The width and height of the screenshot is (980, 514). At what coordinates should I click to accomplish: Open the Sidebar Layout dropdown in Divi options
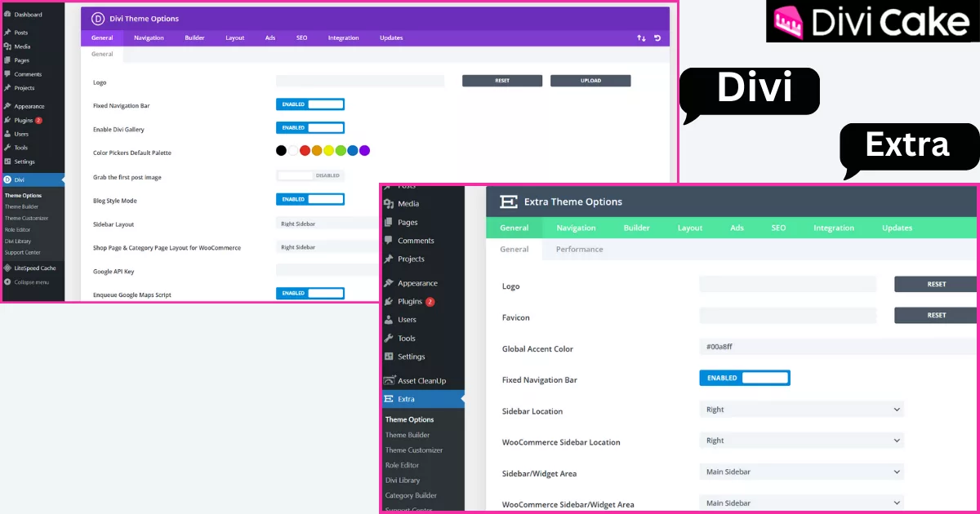pyautogui.click(x=328, y=224)
